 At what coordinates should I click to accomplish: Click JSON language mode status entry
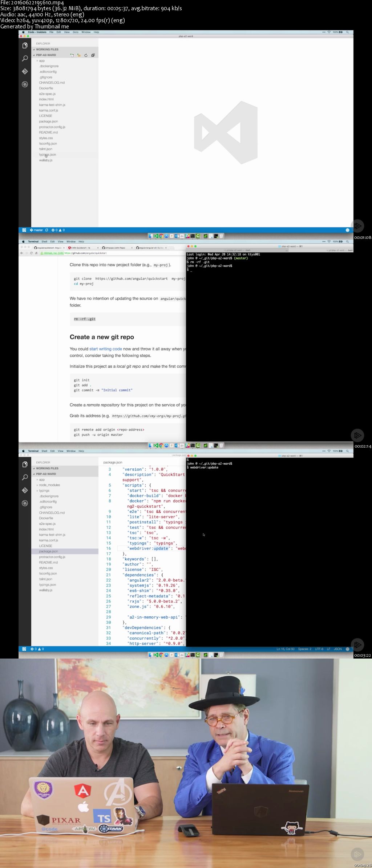point(338,649)
